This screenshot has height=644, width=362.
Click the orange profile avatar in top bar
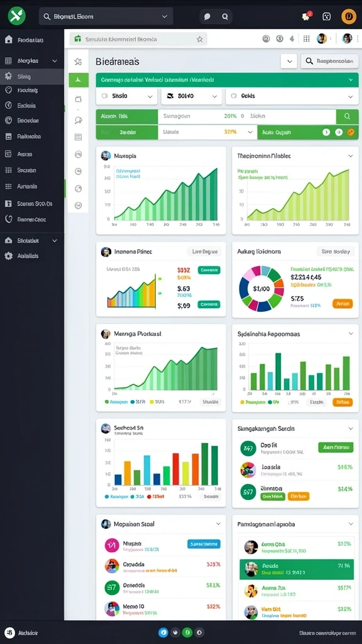click(349, 16)
